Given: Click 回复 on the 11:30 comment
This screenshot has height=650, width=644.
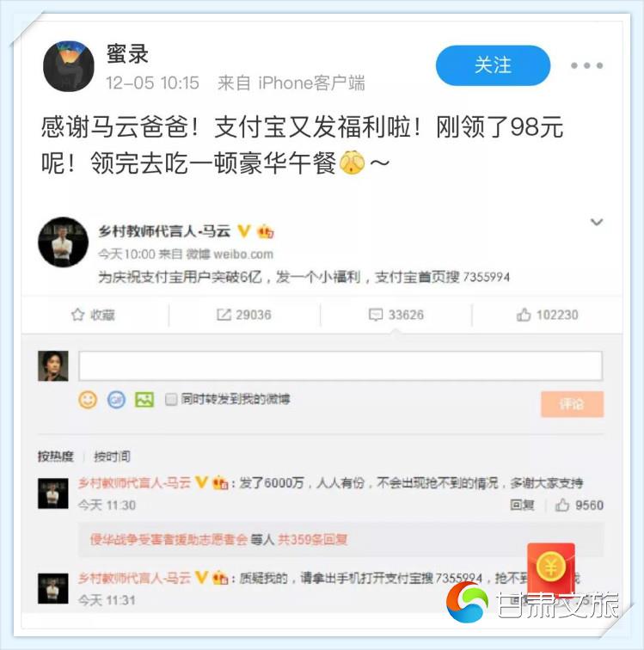Looking at the screenshot, I should (522, 505).
